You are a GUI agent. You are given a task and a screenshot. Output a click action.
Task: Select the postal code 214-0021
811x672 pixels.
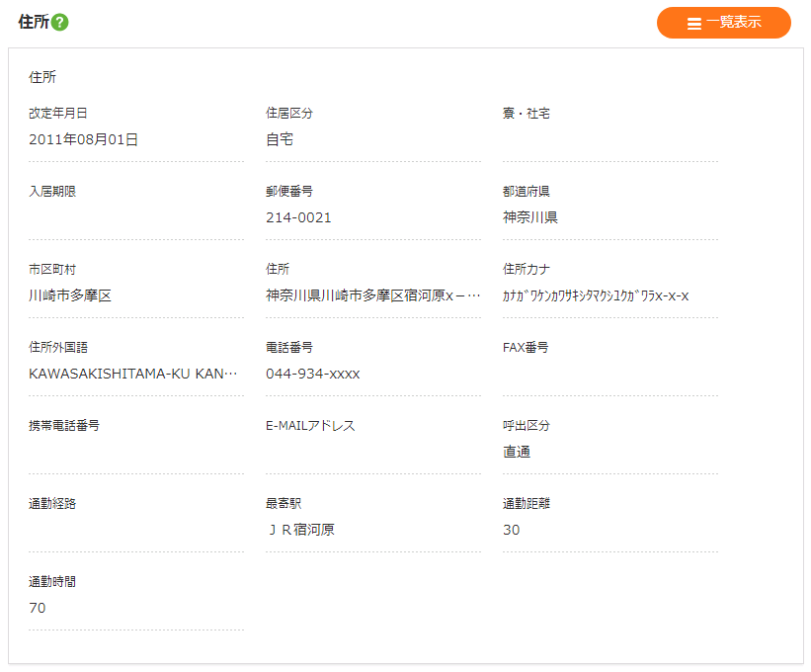[298, 217]
